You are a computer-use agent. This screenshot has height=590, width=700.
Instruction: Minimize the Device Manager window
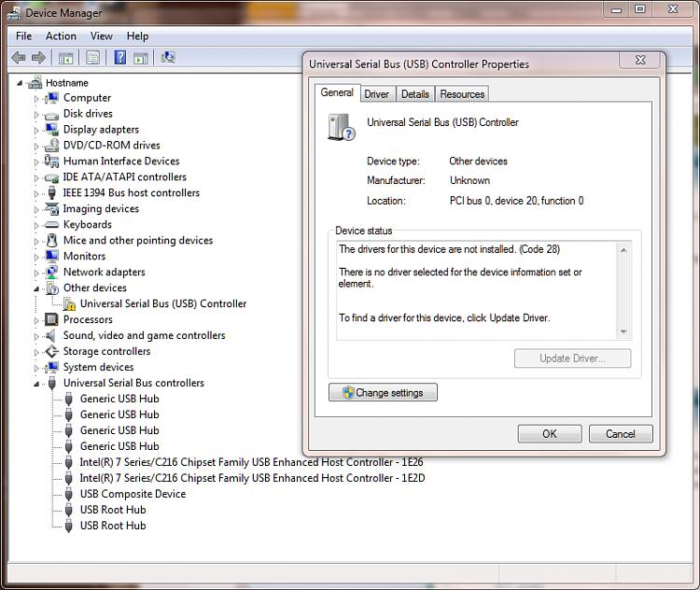pos(617,9)
